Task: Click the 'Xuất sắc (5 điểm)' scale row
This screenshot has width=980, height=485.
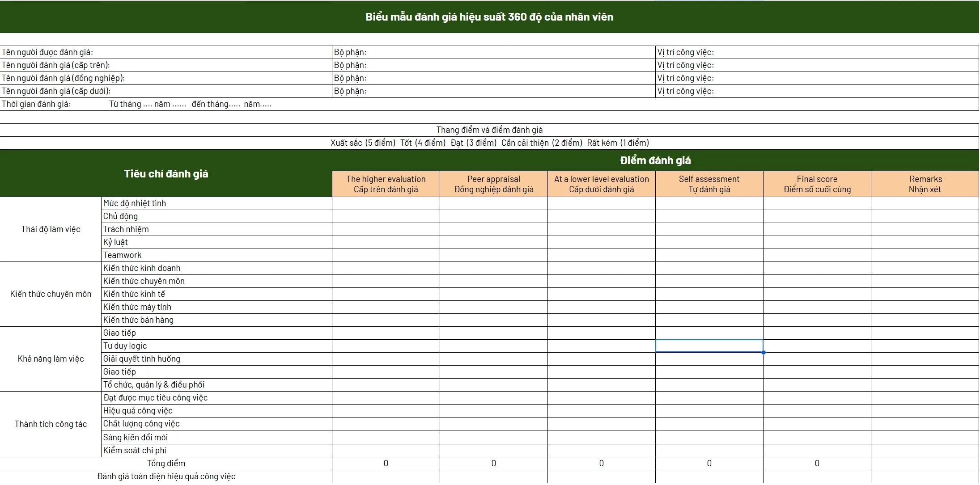Action: (489, 143)
